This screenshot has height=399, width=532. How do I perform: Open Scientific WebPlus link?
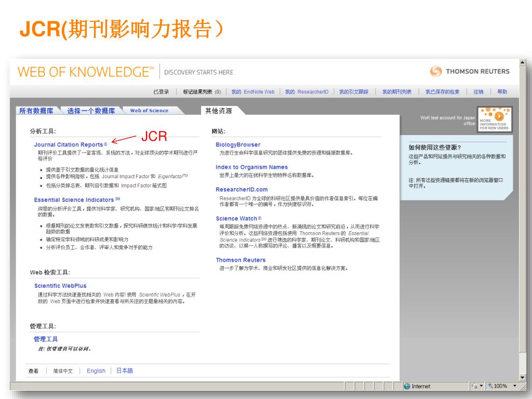click(60, 286)
